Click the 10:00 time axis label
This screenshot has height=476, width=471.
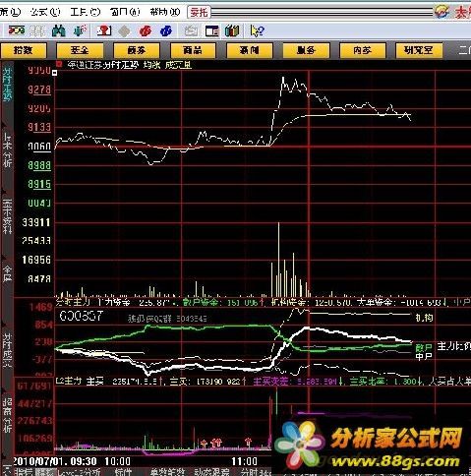pos(117,461)
